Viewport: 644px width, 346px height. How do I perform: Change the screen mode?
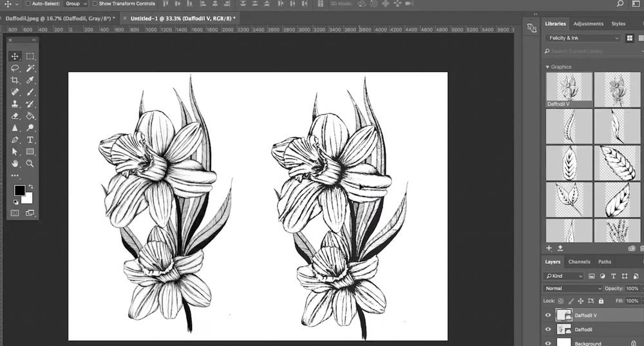pyautogui.click(x=30, y=213)
